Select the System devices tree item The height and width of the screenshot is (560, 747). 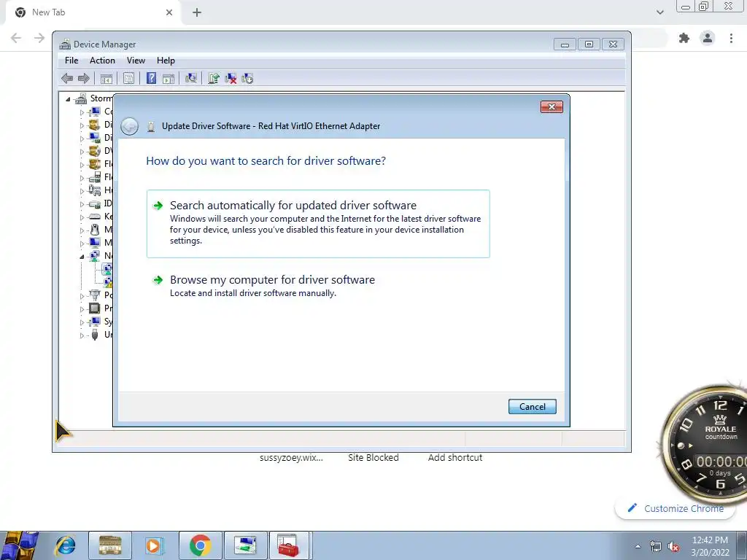coord(101,322)
